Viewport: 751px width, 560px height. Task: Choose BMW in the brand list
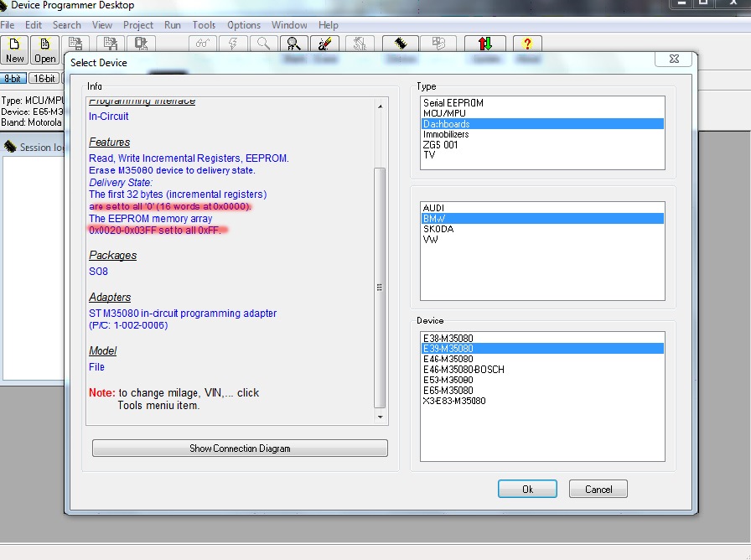[x=542, y=219]
